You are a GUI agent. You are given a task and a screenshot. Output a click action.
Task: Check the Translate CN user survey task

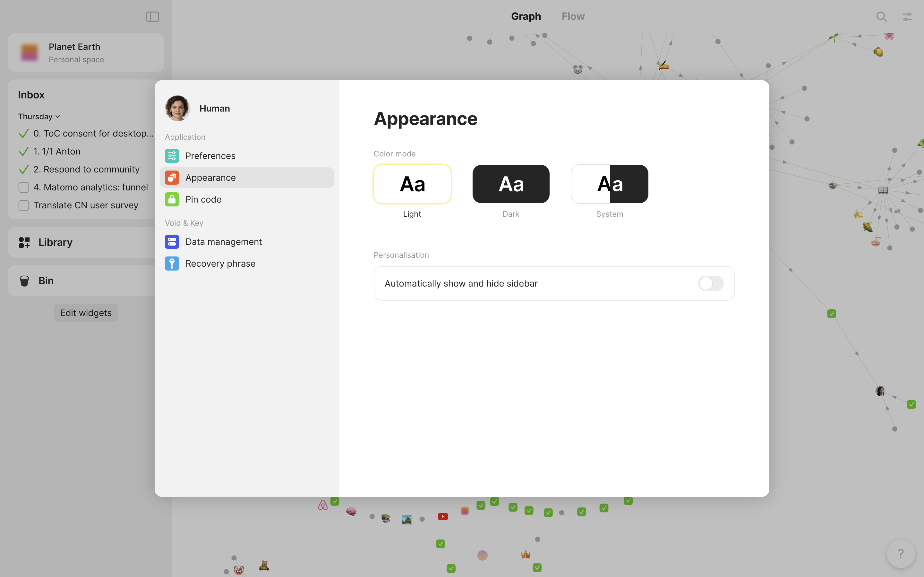click(x=24, y=205)
